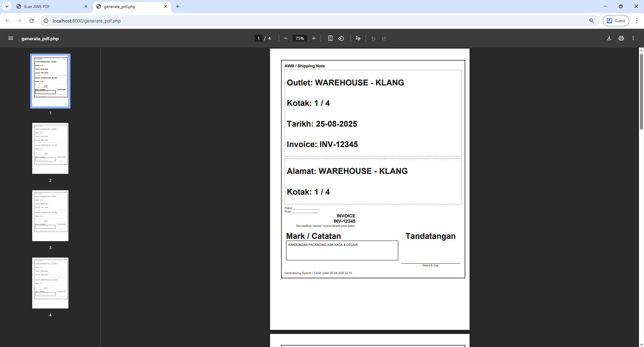Open the Guest profile panel
This screenshot has height=347, width=644.
pyautogui.click(x=616, y=20)
